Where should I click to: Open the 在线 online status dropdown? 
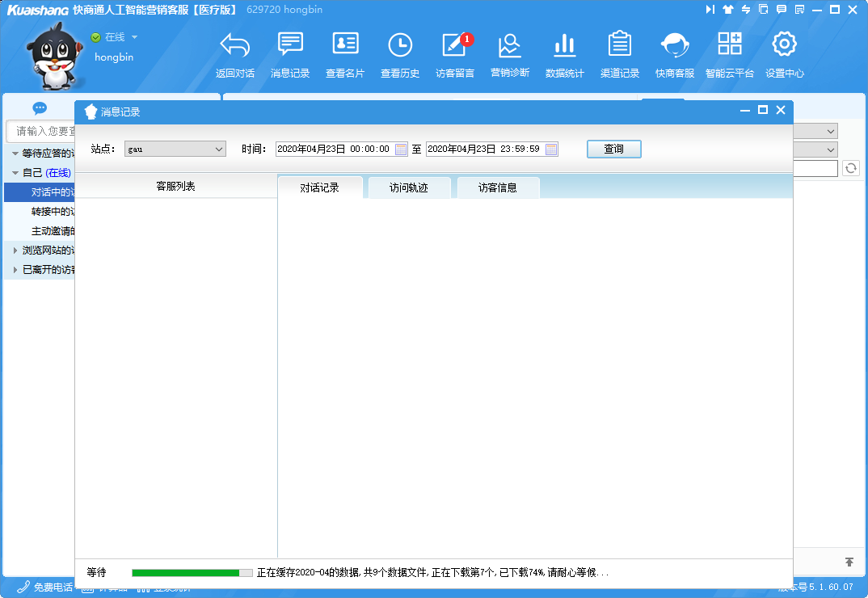(x=134, y=37)
